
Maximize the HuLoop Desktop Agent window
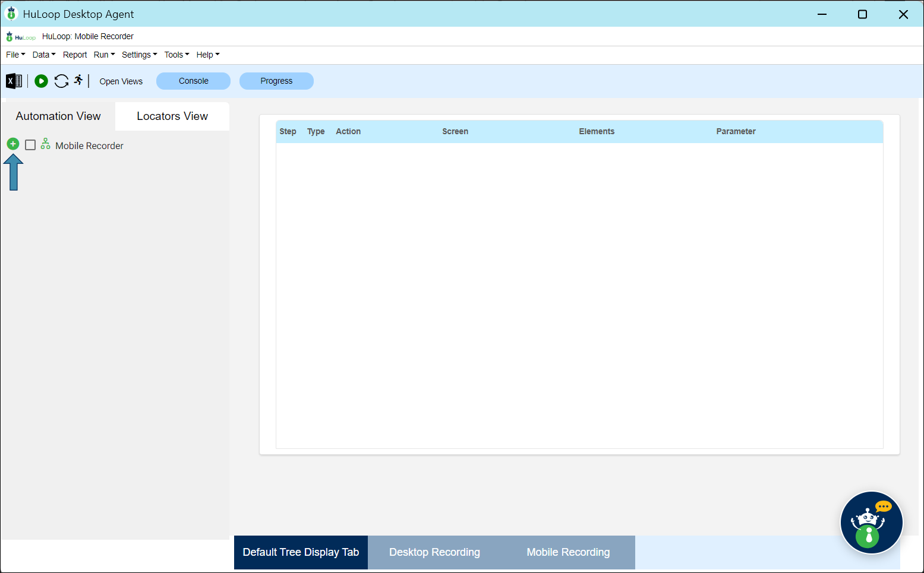click(863, 14)
